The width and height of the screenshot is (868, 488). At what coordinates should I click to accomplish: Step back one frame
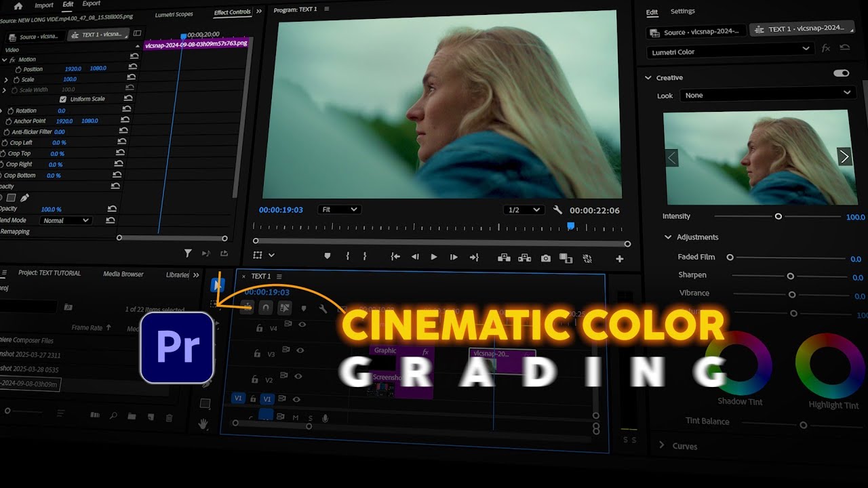tap(415, 258)
